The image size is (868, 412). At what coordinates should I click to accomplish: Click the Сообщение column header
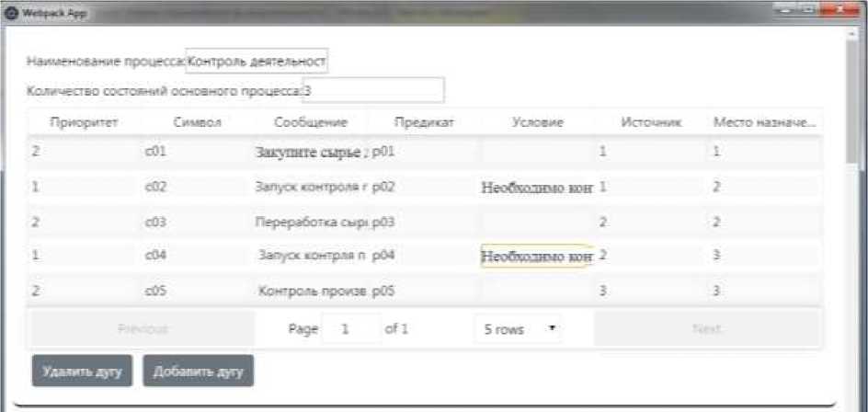pos(311,122)
